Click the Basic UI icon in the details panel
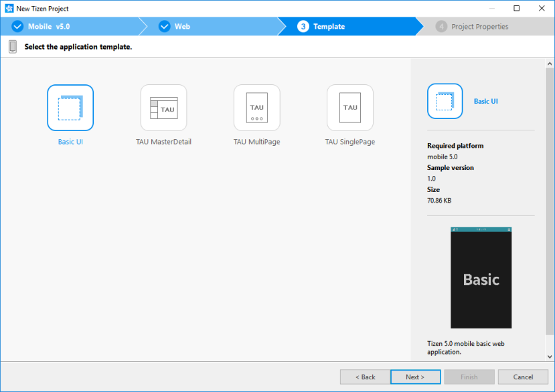 (445, 102)
